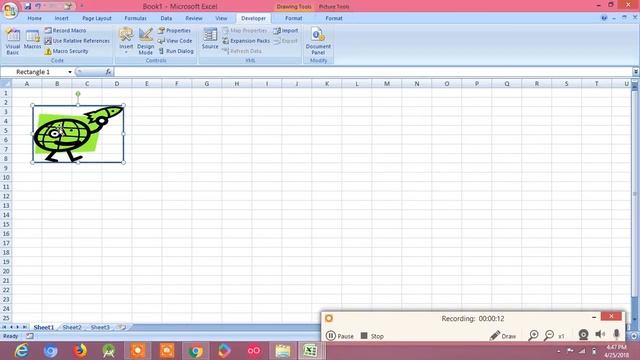The height and width of the screenshot is (360, 640).
Task: Click the macro record status bar icon
Action: tap(30, 336)
